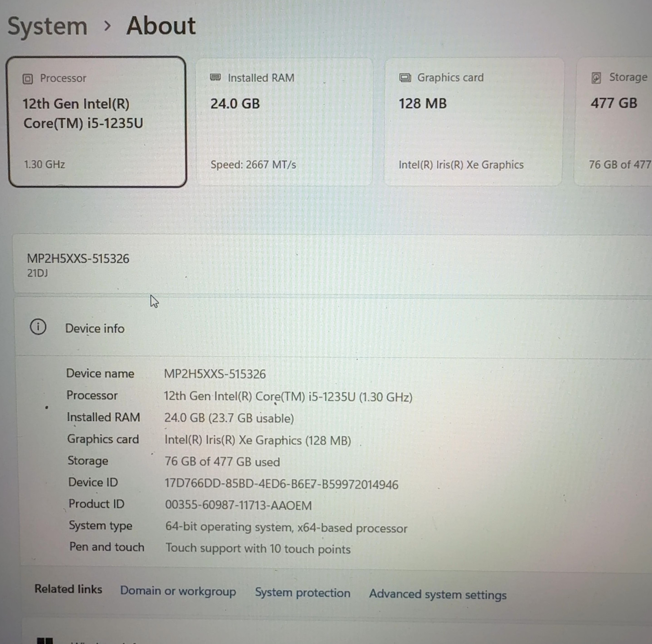Click the 128 MB value in Graphics card tile
This screenshot has height=644, width=652.
(423, 103)
